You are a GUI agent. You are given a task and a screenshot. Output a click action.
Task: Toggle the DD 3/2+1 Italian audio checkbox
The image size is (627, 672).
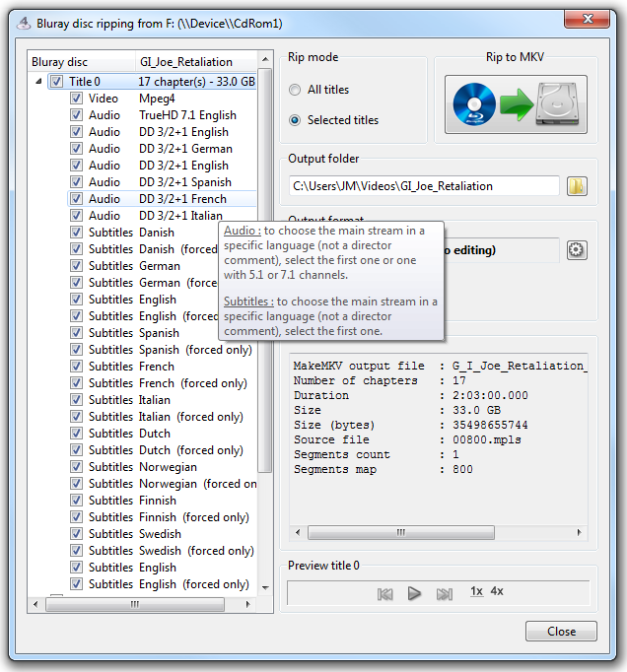(x=76, y=215)
